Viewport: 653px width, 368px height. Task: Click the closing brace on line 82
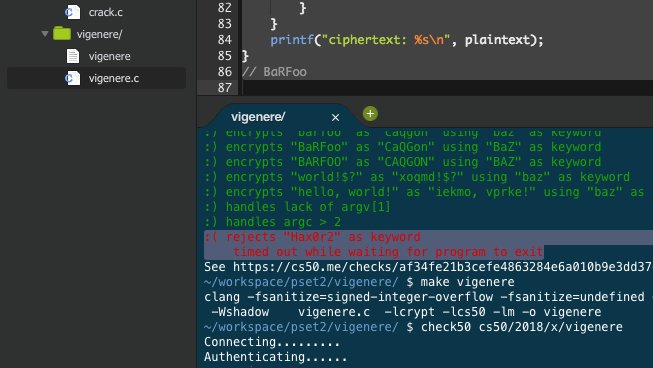pos(303,7)
